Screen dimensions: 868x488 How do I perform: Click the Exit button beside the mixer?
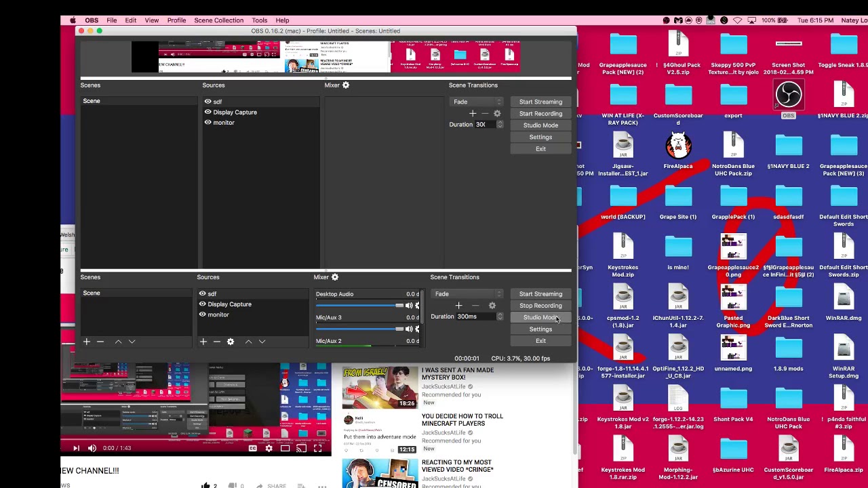540,341
